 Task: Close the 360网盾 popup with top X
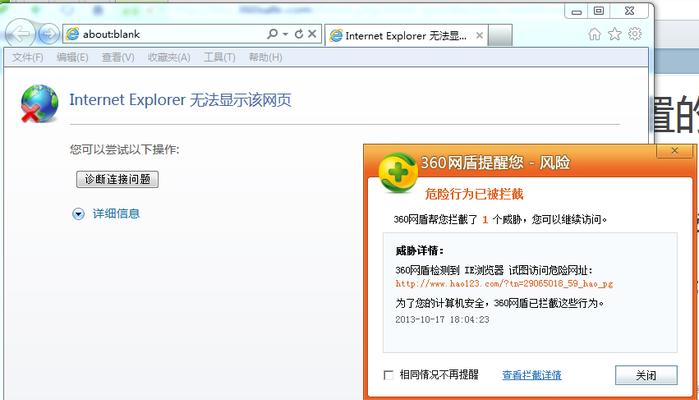674,151
